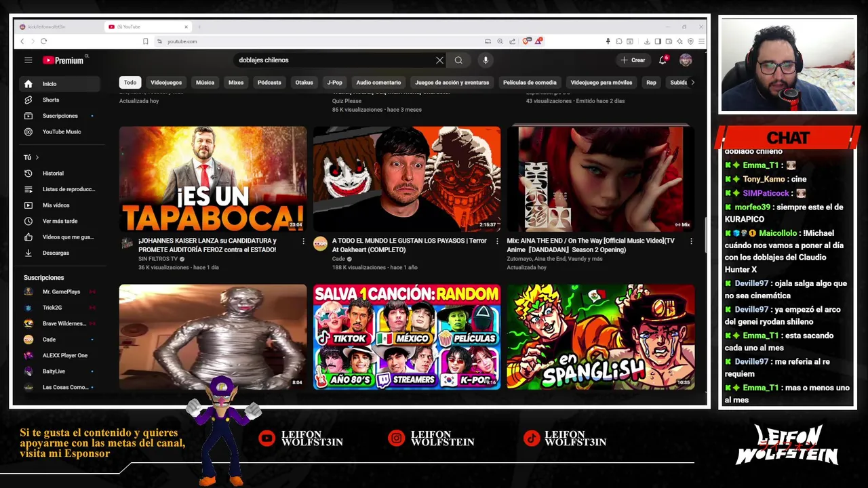
Task: Open the Brave Shields icon
Action: 526,41
